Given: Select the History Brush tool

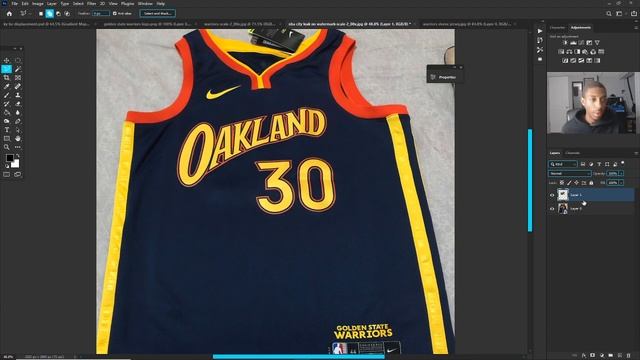Looking at the screenshot, I should click(7, 104).
